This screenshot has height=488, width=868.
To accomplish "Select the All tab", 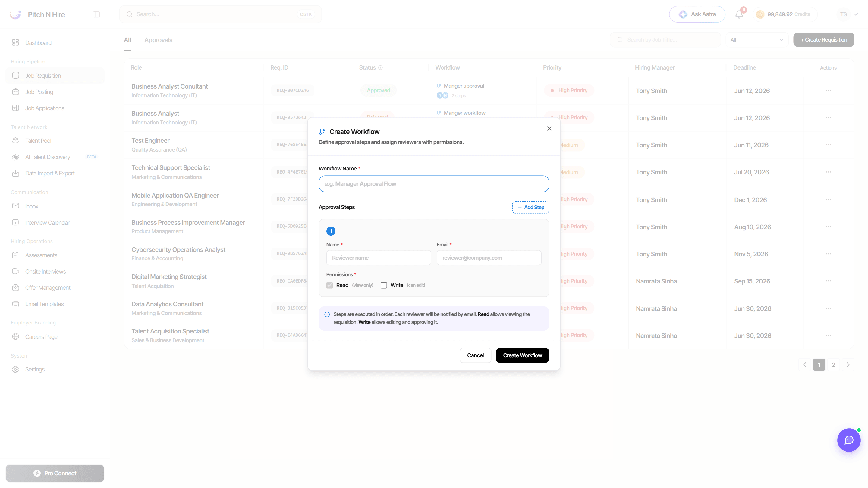I will 127,40.
